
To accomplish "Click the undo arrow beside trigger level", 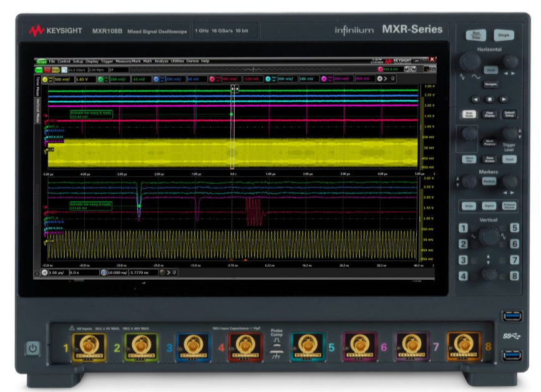I will click(x=407, y=69).
